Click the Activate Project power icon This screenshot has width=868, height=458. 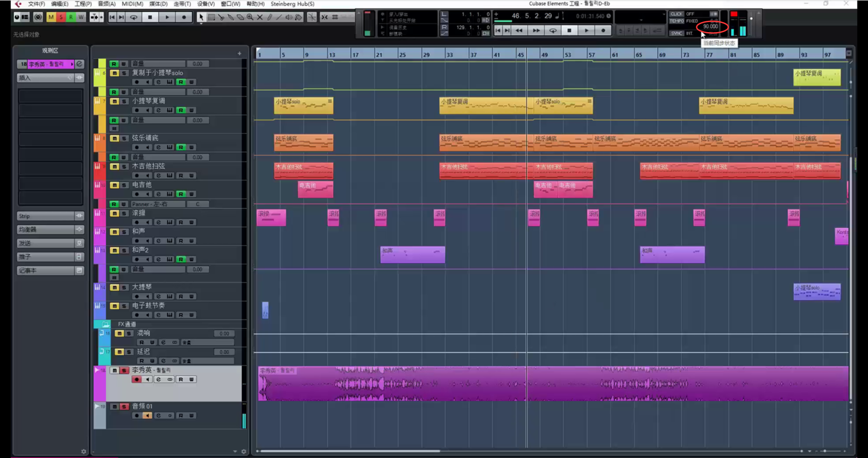click(17, 17)
